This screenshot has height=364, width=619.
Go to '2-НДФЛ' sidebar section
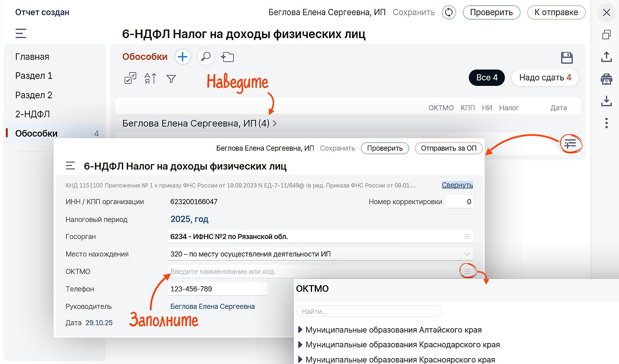click(33, 114)
